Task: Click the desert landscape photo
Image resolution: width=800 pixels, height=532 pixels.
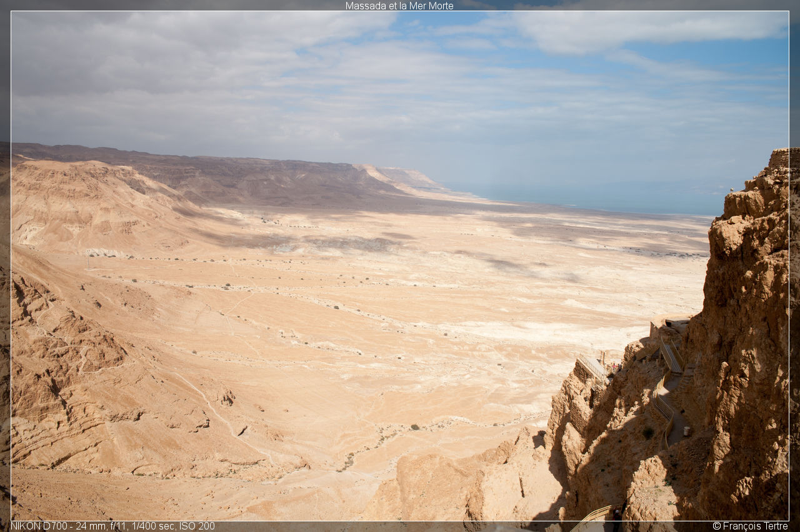Action: (400, 266)
